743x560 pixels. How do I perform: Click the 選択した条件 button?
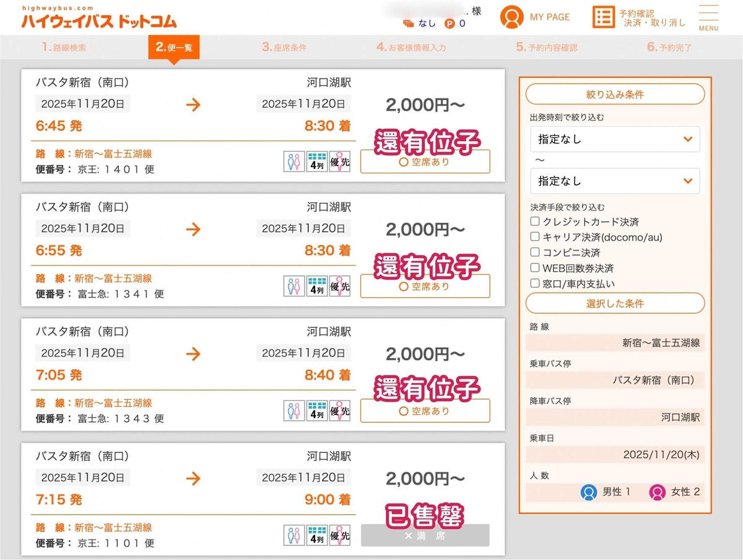pos(615,303)
